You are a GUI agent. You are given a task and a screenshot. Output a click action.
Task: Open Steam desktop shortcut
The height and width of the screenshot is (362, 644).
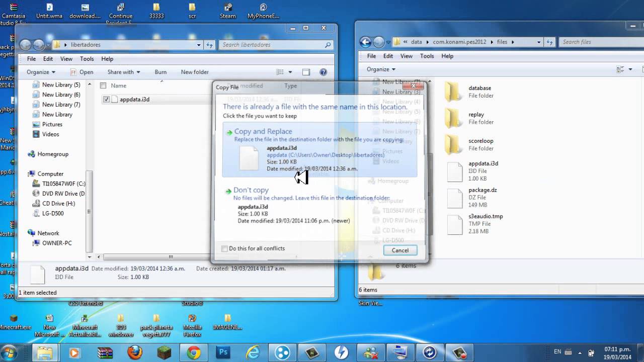tap(228, 11)
